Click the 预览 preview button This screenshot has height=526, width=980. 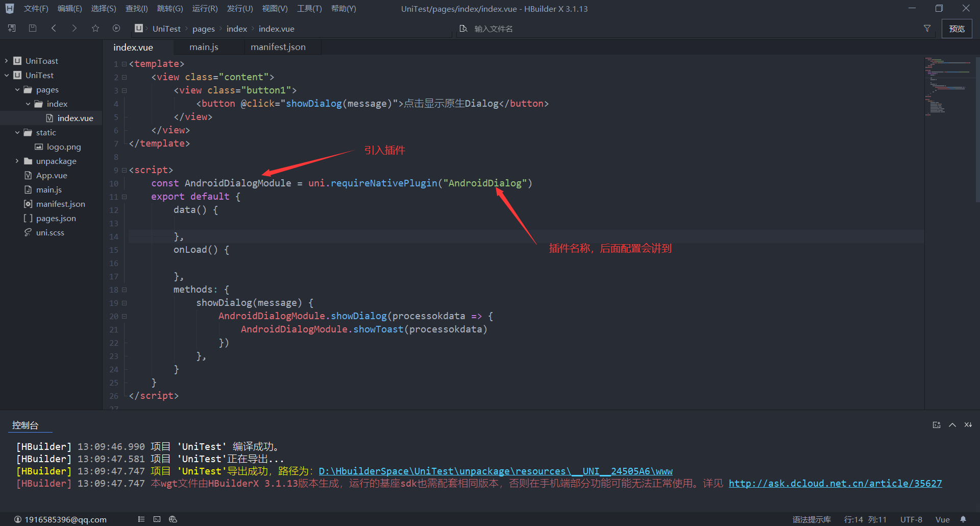pyautogui.click(x=957, y=29)
